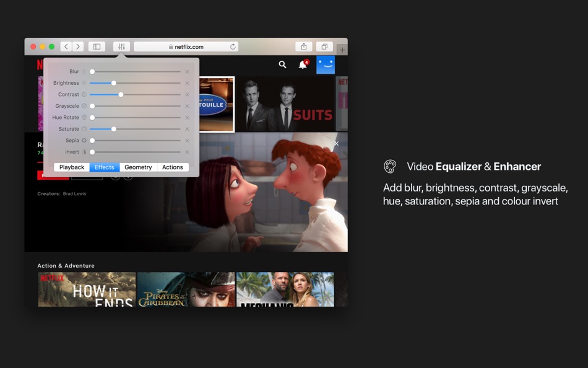Open the Suits show thumbnail
This screenshot has width=588, height=368.
click(285, 104)
